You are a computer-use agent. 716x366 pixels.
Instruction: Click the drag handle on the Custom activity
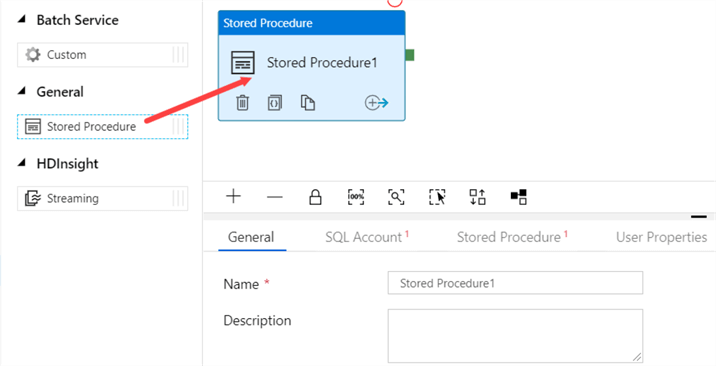179,55
